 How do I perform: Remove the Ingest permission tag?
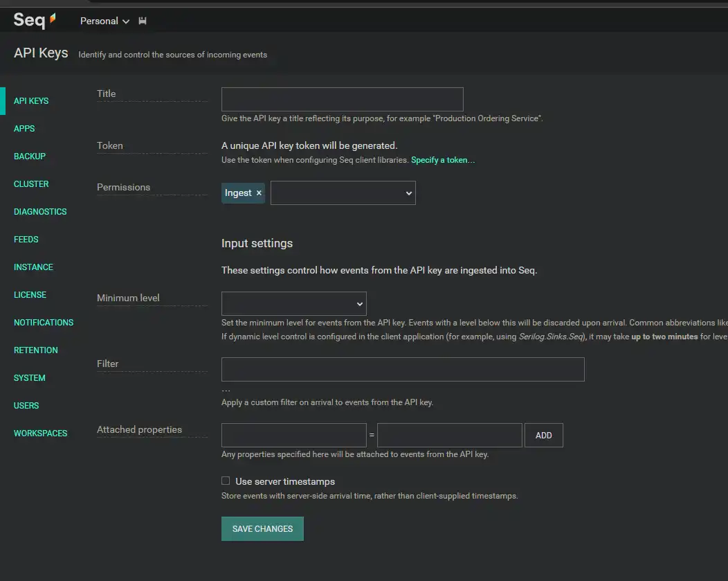[x=259, y=193]
